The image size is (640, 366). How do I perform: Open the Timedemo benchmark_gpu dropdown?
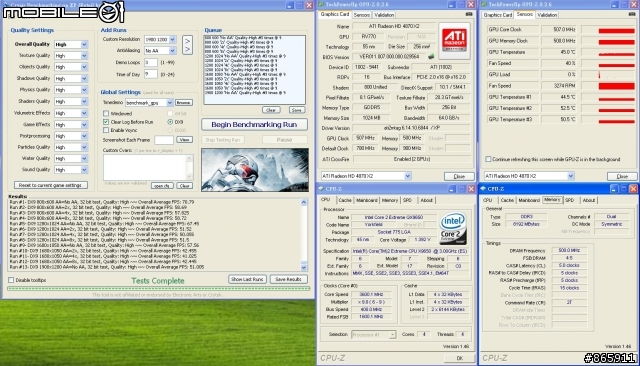tap(169, 102)
